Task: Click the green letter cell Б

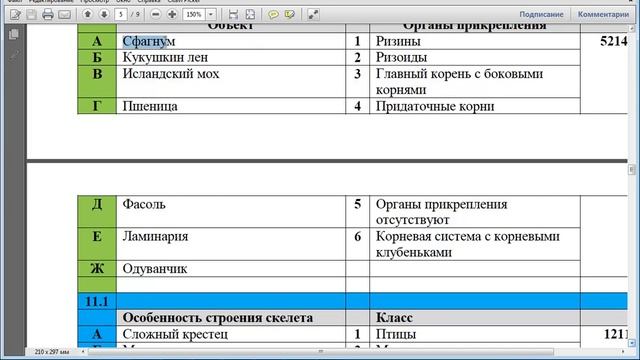Action: tap(97, 58)
